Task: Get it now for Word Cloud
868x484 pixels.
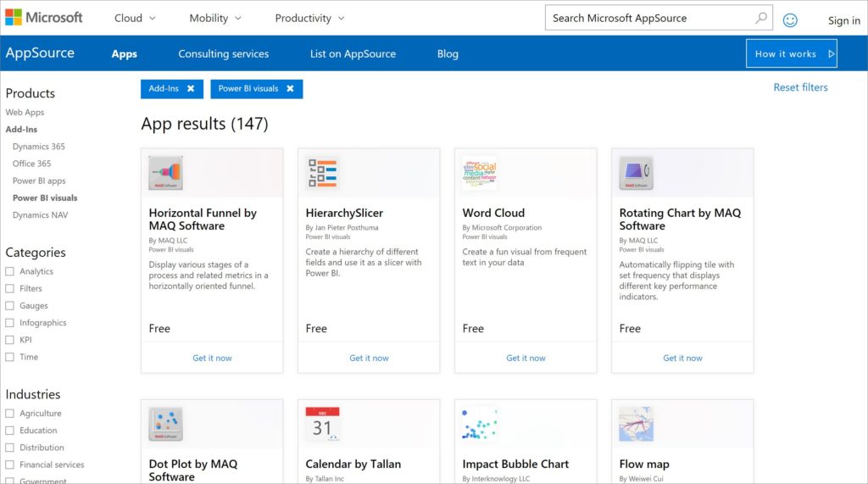Action: click(x=526, y=359)
